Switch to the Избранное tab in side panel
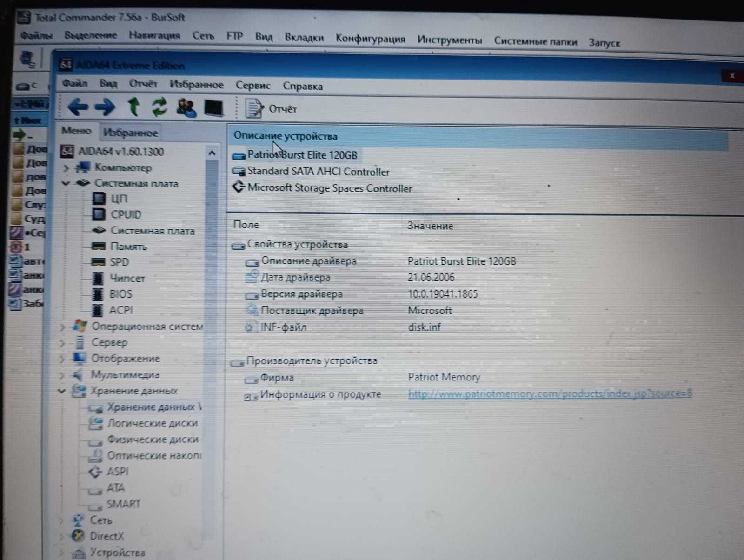The height and width of the screenshot is (560, 744). pos(131,133)
